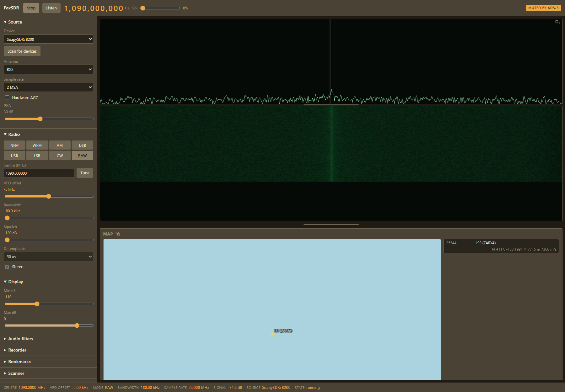Click the Centre (MHz) input field
The height and width of the screenshot is (392, 565).
(x=39, y=173)
